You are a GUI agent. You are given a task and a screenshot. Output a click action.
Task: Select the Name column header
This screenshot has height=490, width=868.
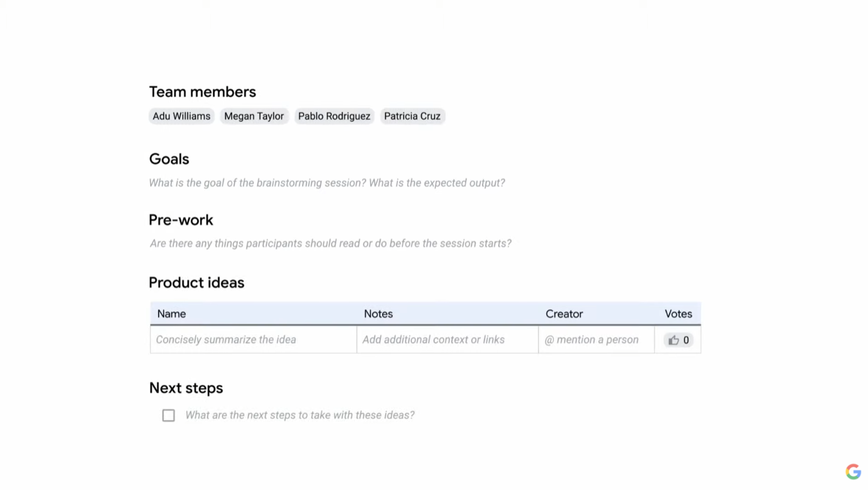pyautogui.click(x=171, y=314)
